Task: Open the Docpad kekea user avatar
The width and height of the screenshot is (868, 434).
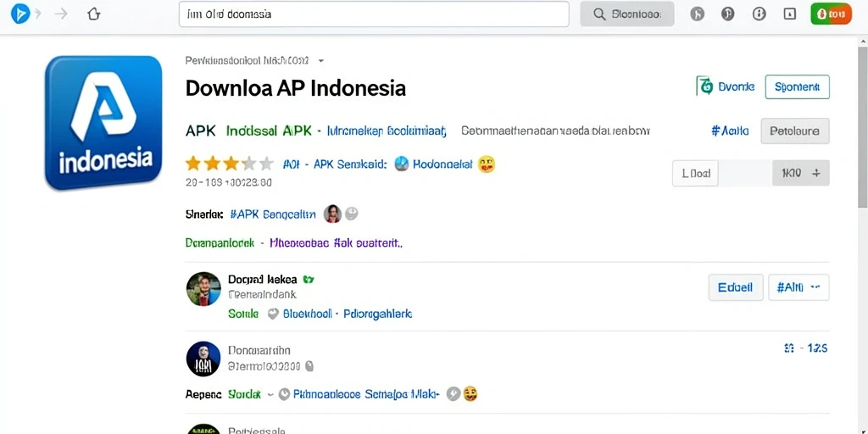Action: point(203,288)
